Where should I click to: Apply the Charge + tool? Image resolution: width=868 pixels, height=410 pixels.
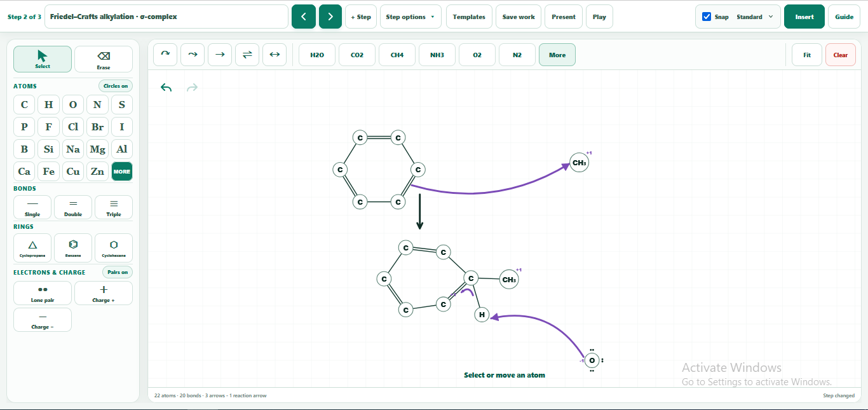point(104,293)
